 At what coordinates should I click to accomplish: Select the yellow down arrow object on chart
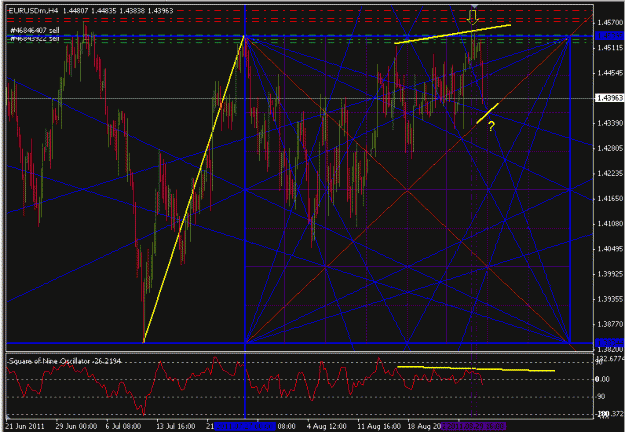point(473,17)
